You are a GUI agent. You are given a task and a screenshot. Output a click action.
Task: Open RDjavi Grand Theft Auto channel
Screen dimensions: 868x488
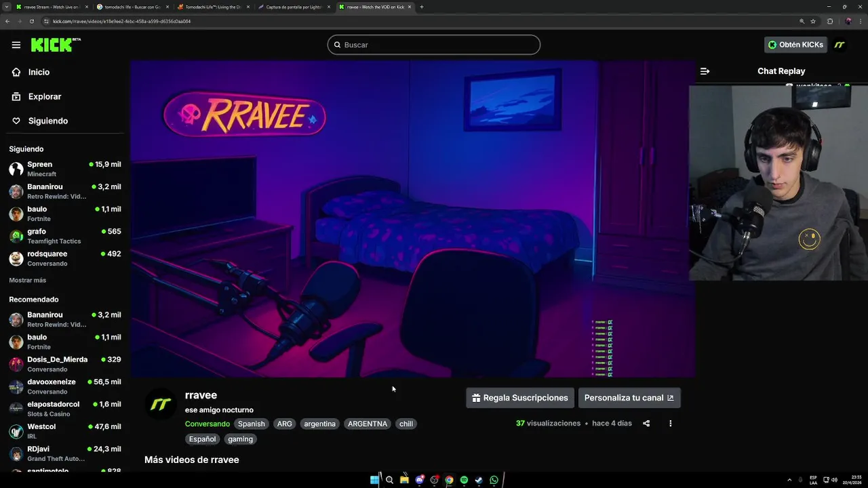(x=64, y=453)
